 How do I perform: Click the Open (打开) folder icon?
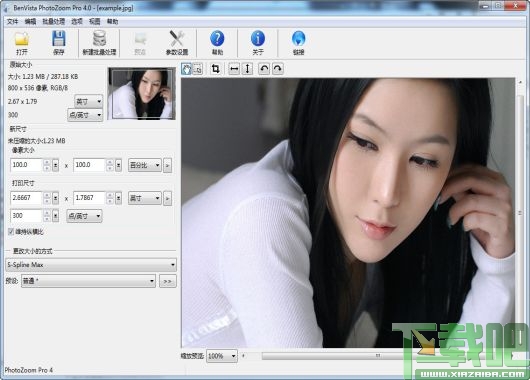pyautogui.click(x=22, y=39)
